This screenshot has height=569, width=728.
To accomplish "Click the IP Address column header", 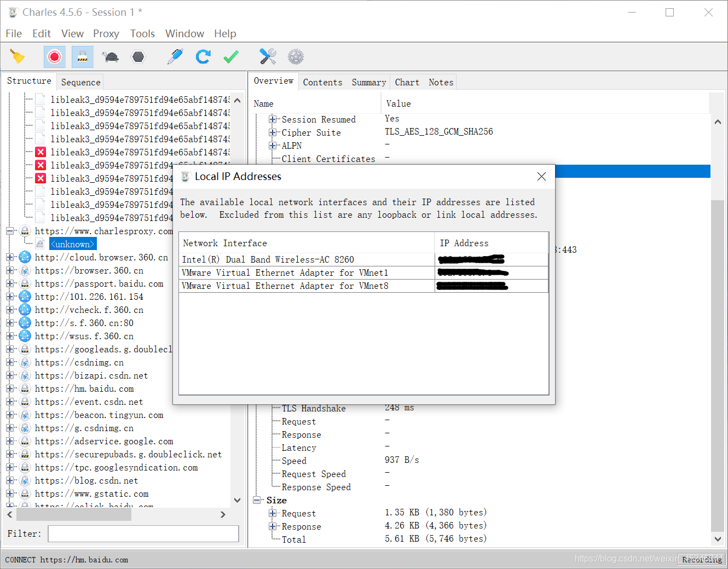I will [492, 243].
